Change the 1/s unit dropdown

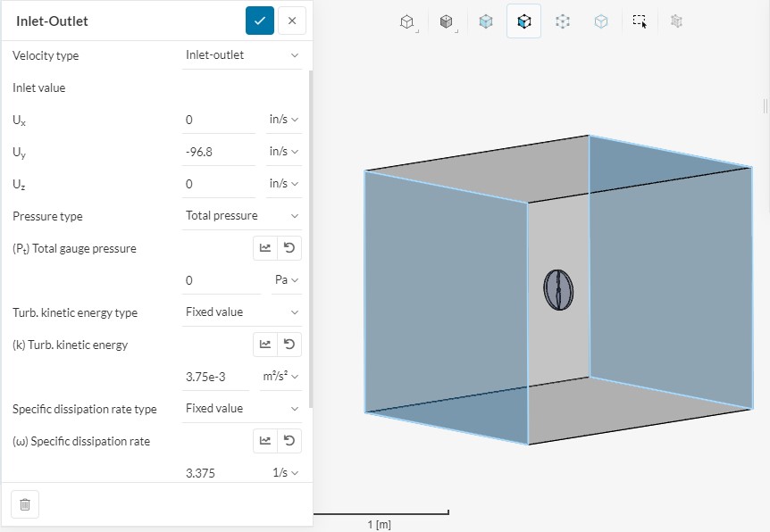pos(286,472)
